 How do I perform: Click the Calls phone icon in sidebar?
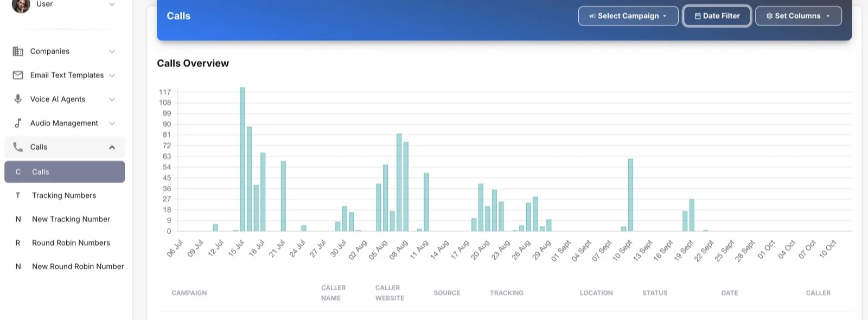pyautogui.click(x=18, y=147)
